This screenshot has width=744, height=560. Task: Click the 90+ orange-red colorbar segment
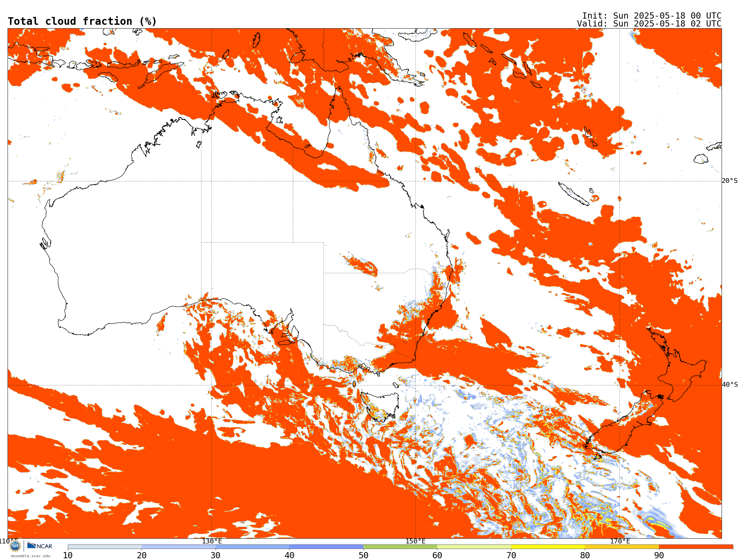[696, 547]
